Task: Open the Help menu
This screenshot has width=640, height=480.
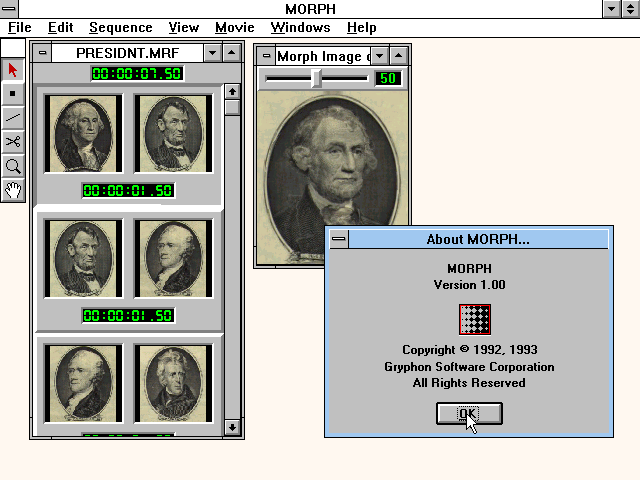Action: click(362, 27)
